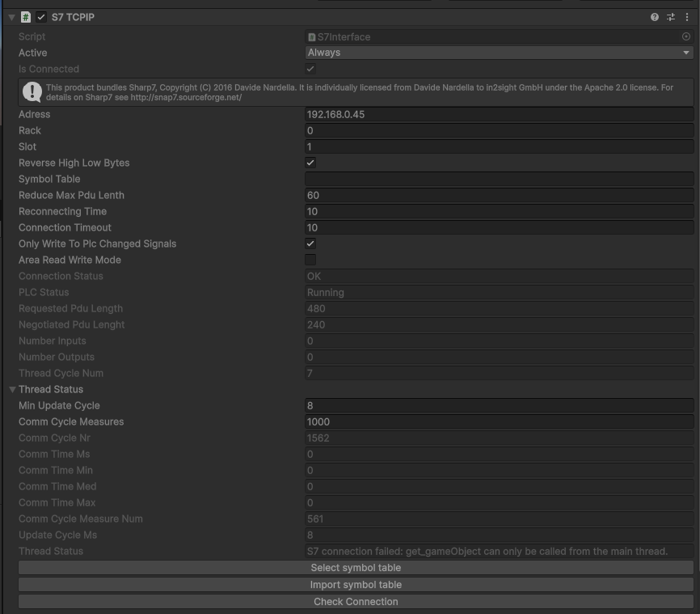Collapse the Thread Status section

[11, 389]
